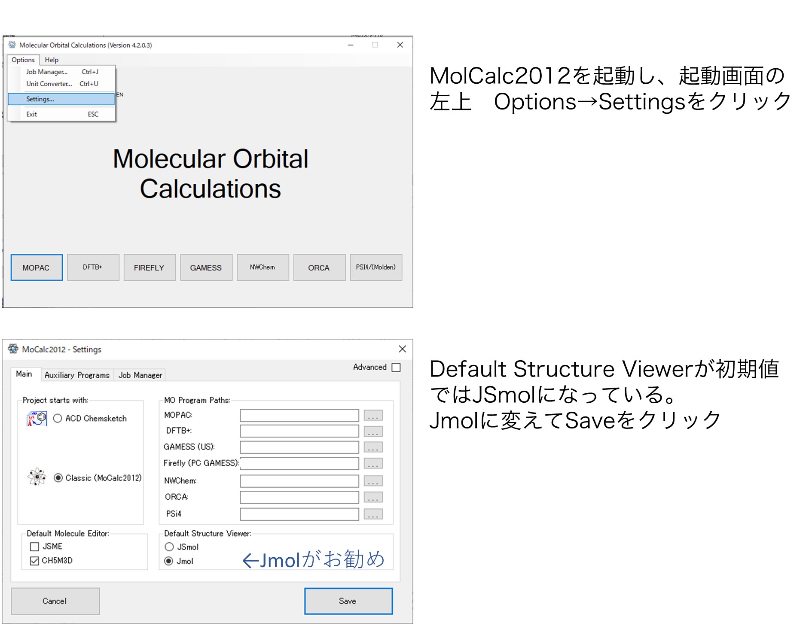Launch the MOPAC module button
The width and height of the screenshot is (812, 644).
(x=37, y=267)
